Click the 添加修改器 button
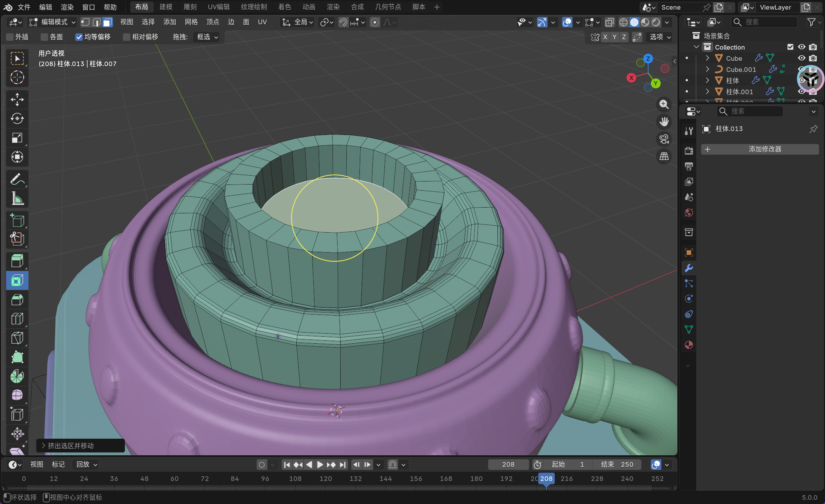Screen dimensions: 825x504 tap(760, 149)
